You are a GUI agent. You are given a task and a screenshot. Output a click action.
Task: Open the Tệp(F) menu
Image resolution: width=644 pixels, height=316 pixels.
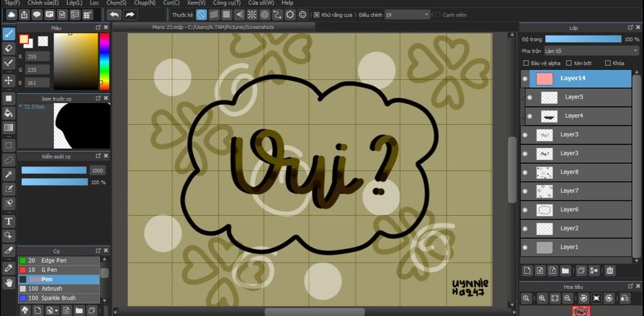[13, 3]
